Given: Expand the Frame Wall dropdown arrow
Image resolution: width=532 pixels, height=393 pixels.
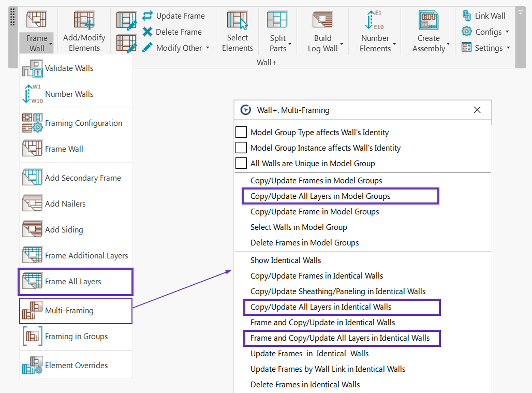Looking at the screenshot, I should click(51, 44).
